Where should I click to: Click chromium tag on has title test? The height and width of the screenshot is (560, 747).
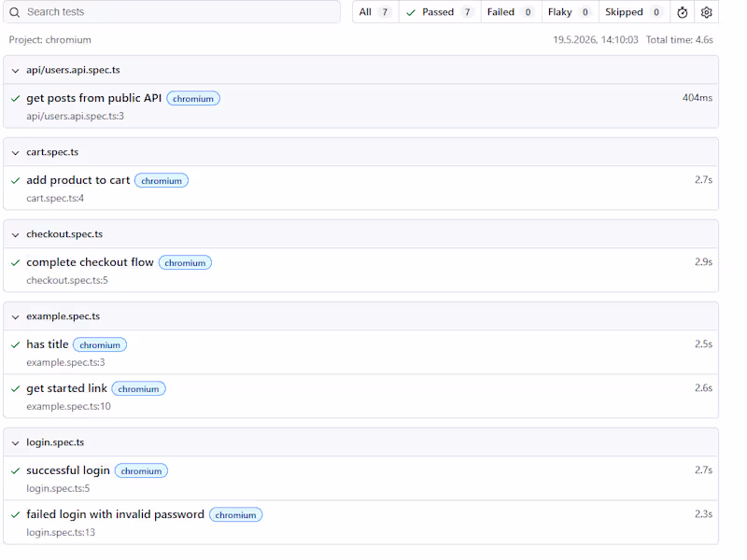(100, 344)
